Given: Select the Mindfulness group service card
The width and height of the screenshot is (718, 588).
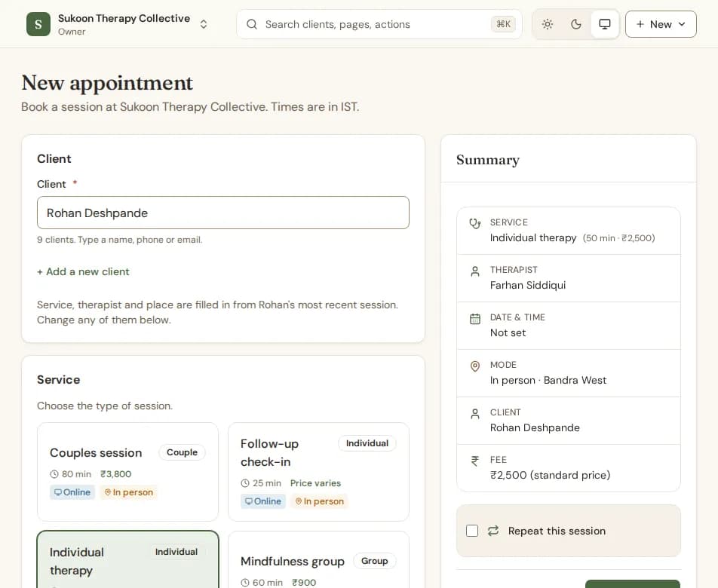Looking at the screenshot, I should (x=319, y=559).
